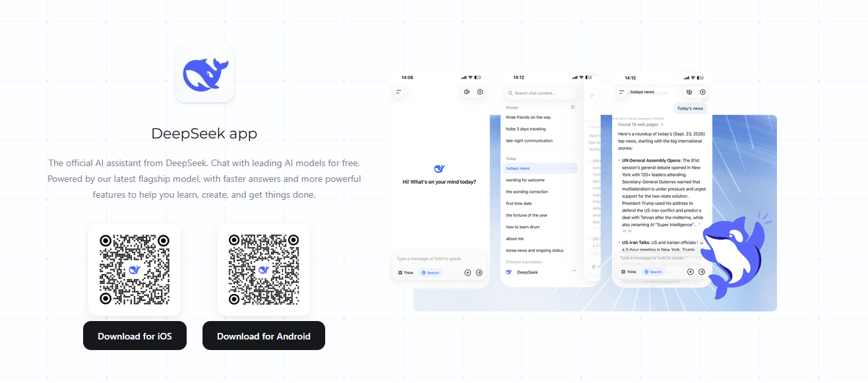Open hamburger menu in 'todays news' chat phone
The height and width of the screenshot is (383, 868).
tap(622, 92)
